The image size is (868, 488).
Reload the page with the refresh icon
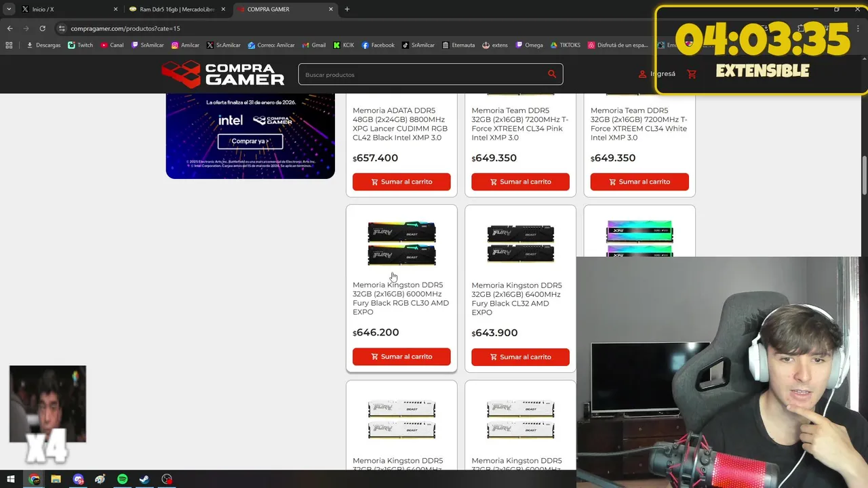tap(42, 28)
